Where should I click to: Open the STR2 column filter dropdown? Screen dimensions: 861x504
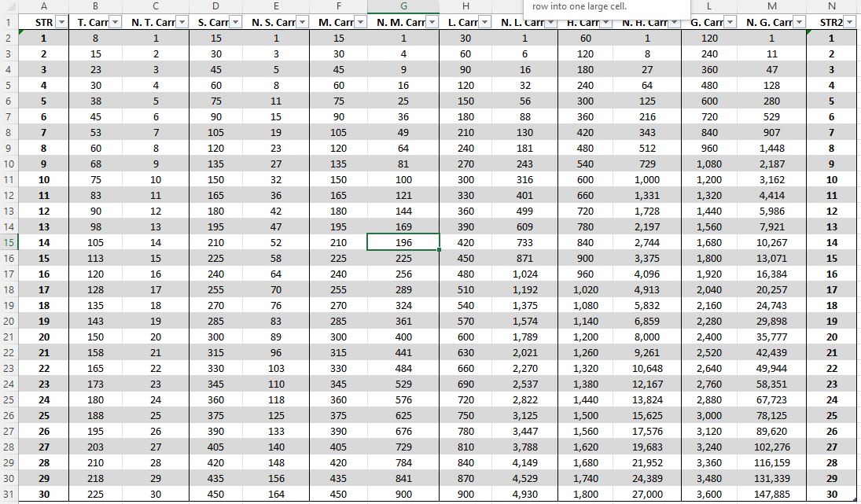pyautogui.click(x=848, y=23)
